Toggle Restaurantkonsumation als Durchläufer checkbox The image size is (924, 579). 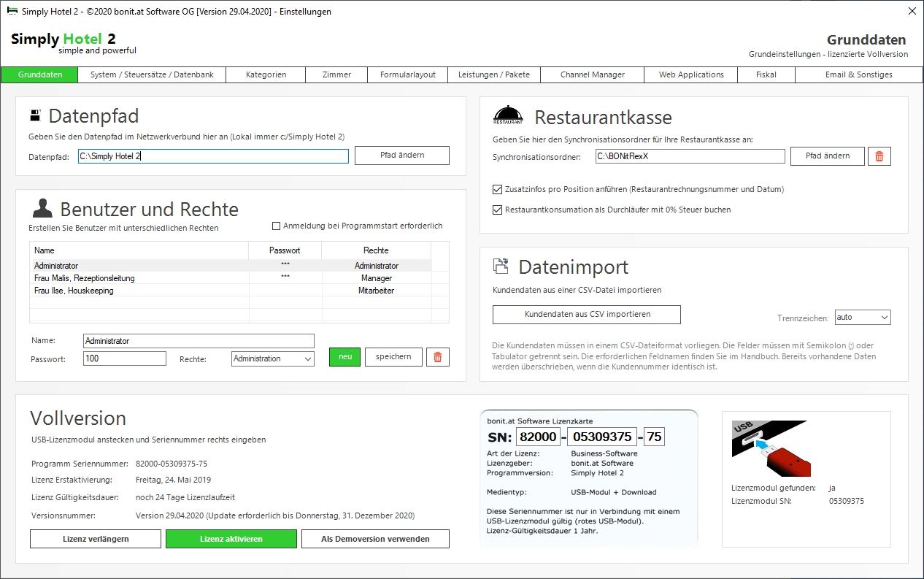point(498,210)
